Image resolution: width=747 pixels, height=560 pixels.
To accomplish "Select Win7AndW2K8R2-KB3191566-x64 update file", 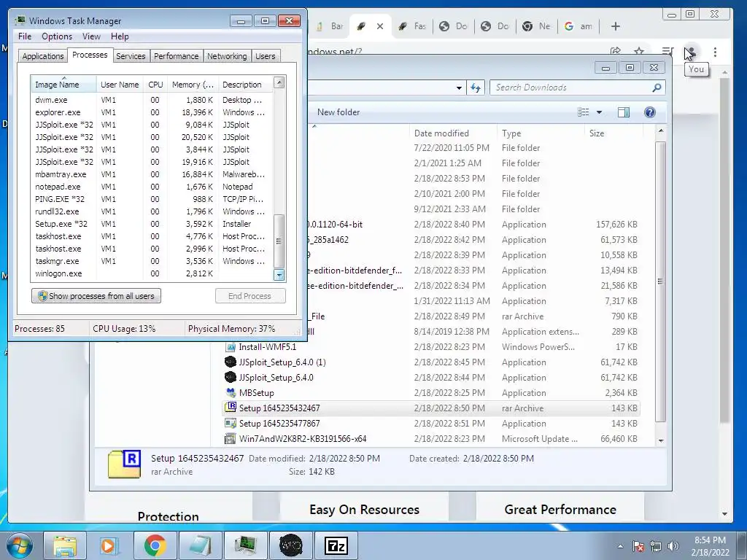I will [x=431, y=438].
